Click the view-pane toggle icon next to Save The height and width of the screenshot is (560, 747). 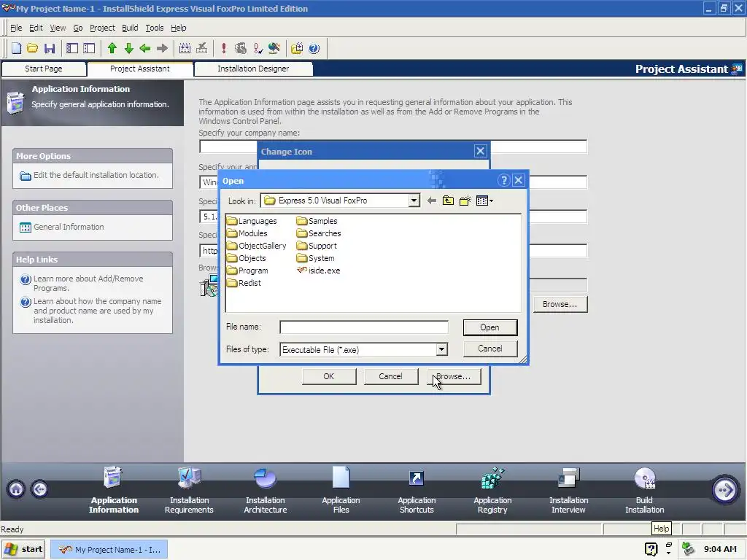pyautogui.click(x=72, y=48)
